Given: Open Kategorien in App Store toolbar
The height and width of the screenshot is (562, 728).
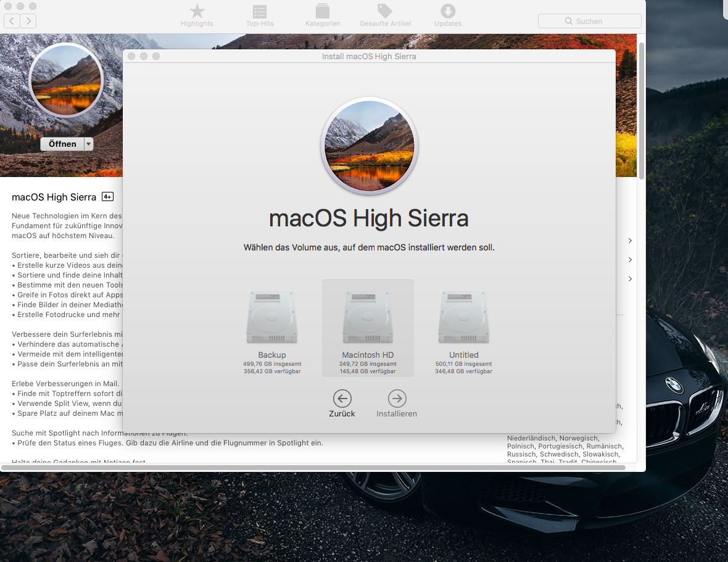Looking at the screenshot, I should [323, 15].
